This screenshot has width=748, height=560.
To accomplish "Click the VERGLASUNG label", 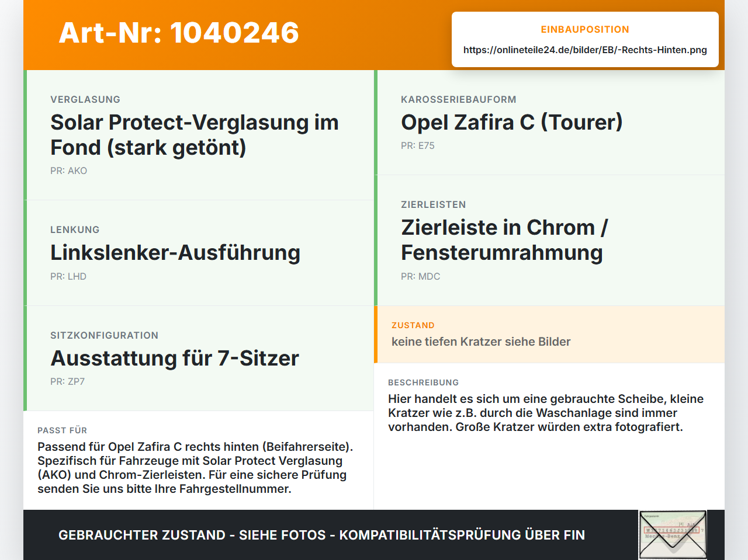I will coord(85,99).
